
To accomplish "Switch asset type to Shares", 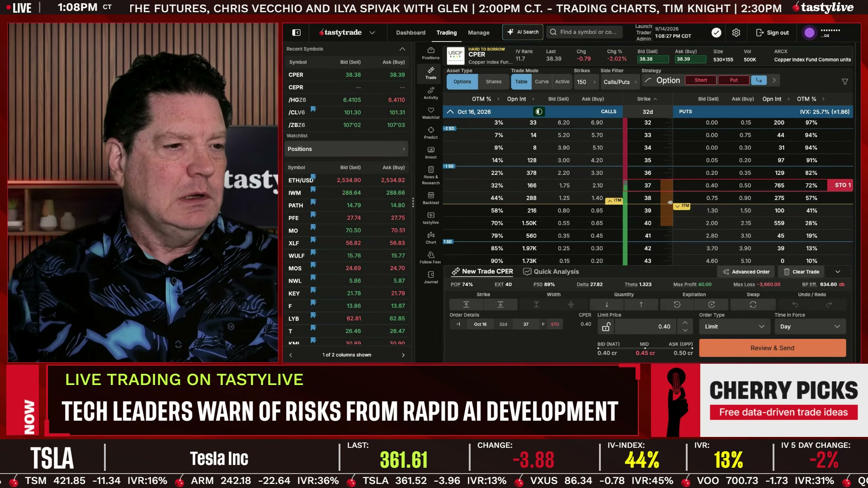I will pyautogui.click(x=493, y=82).
